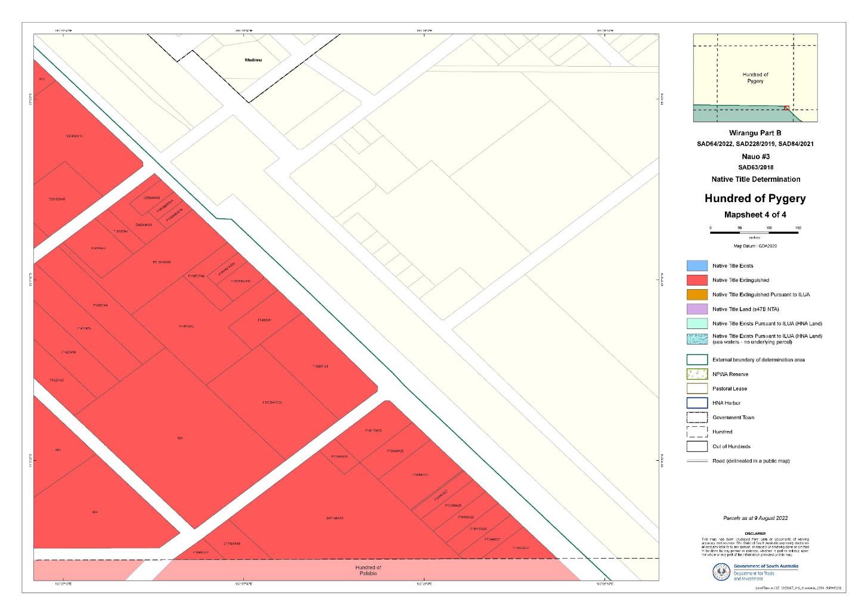The image size is (868, 614).
Task: Click the red locator square in inset map
Action: click(786, 108)
